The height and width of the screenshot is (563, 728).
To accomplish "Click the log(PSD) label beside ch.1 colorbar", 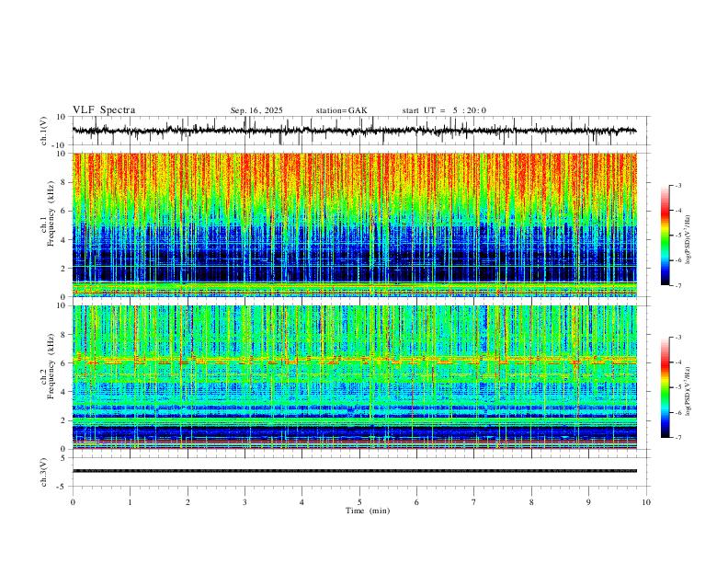I will [688, 240].
